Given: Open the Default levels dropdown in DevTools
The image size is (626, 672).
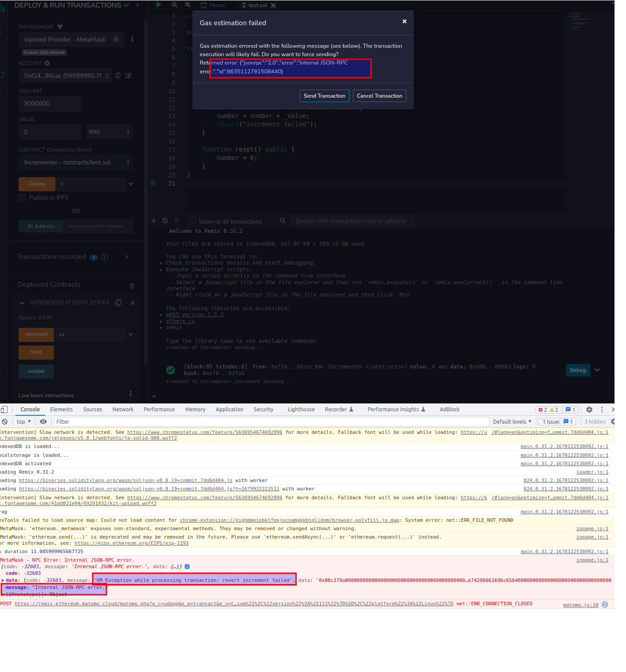Looking at the screenshot, I should pyautogui.click(x=512, y=421).
